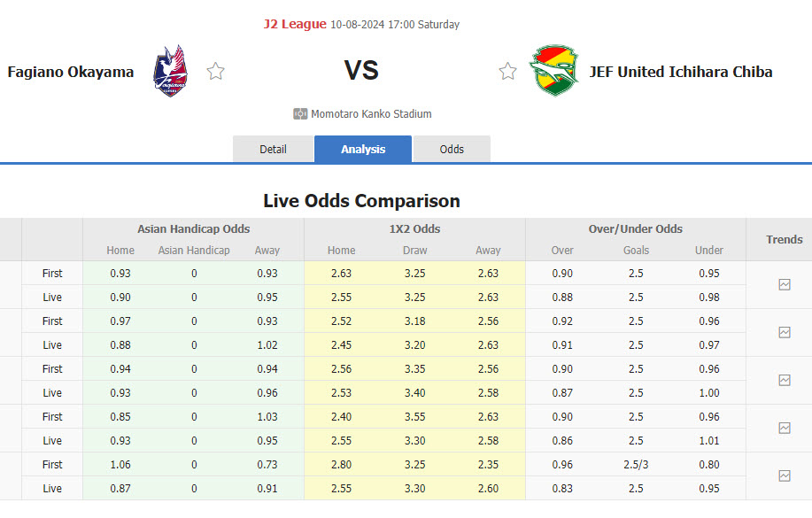Click the Asian Handicap Odds header
The height and width of the screenshot is (518, 812).
tap(193, 228)
